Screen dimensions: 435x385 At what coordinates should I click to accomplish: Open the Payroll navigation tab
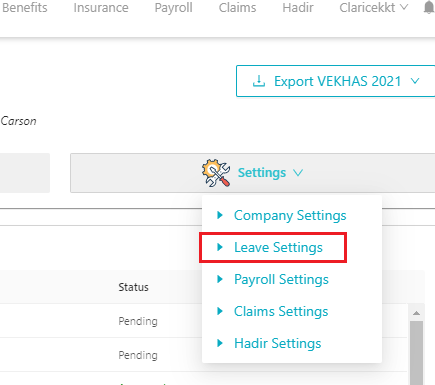click(x=173, y=8)
